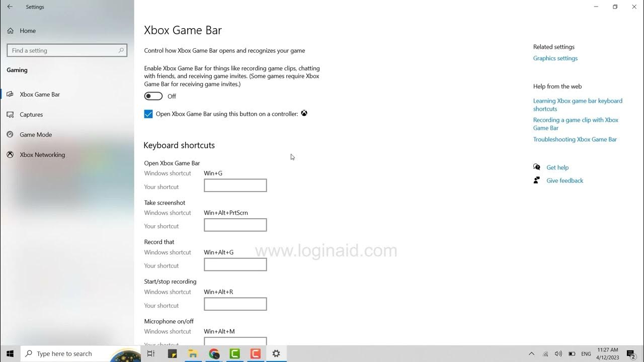Click the Xbox logo controller button icon
This screenshot has height=362, width=644.
(304, 114)
